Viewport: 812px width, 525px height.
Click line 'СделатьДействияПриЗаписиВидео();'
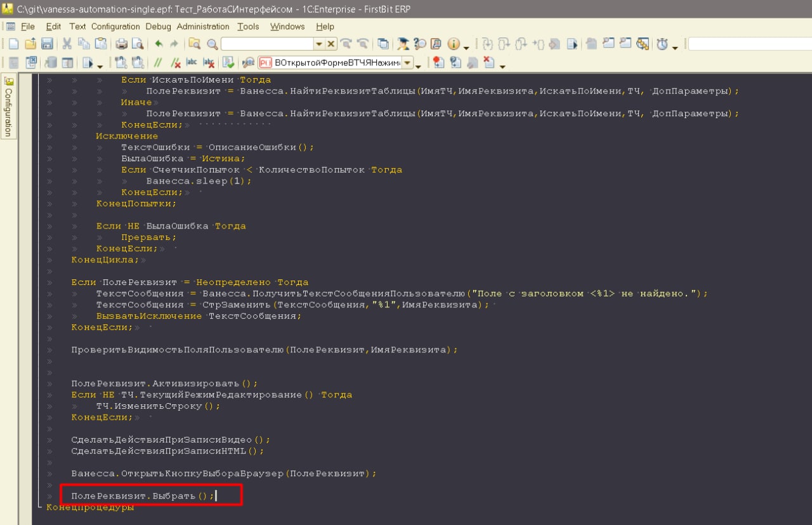click(x=171, y=439)
